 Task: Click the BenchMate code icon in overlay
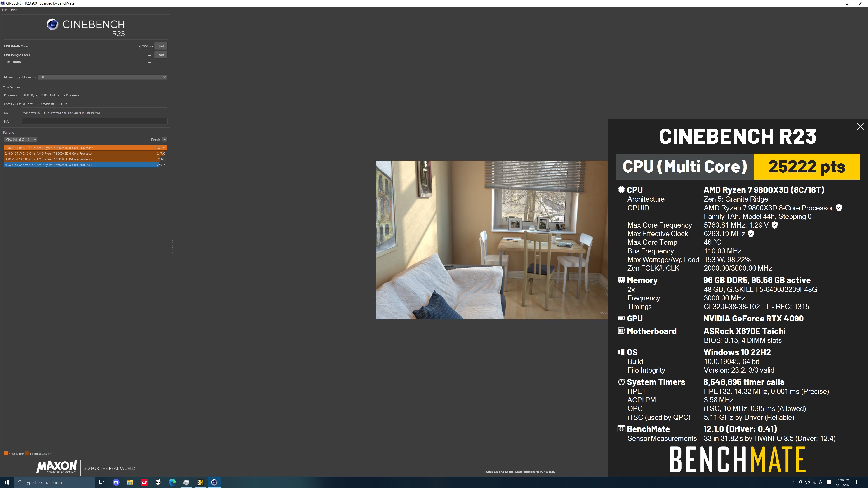pos(621,429)
